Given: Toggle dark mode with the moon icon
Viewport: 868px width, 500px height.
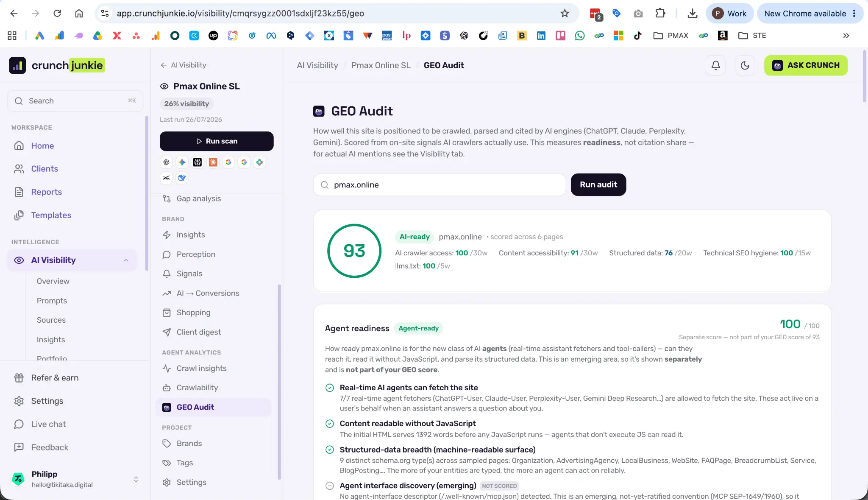Looking at the screenshot, I should pos(745,65).
